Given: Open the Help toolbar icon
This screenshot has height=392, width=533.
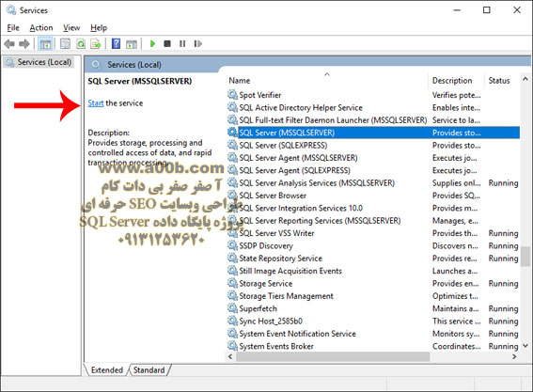Looking at the screenshot, I should click(116, 44).
